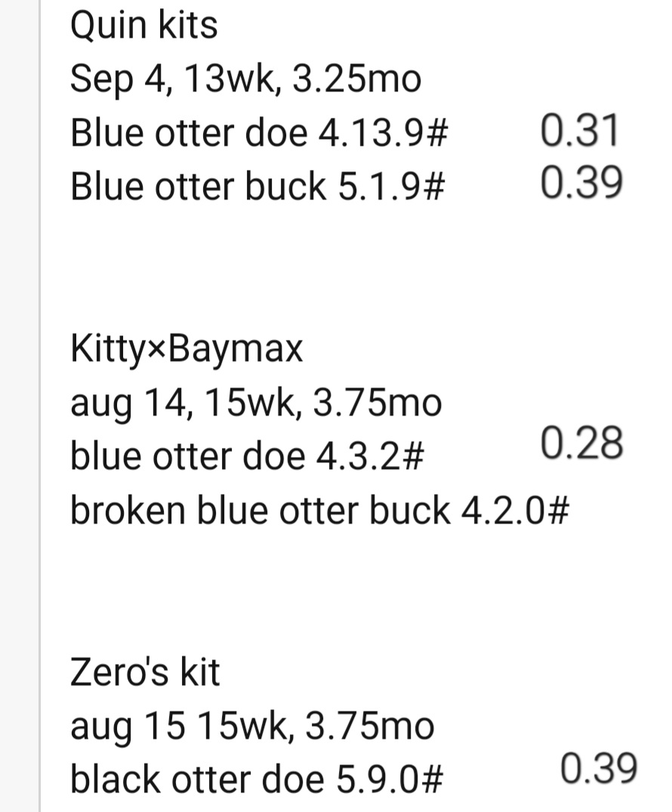Viewport: 672px width, 812px height.
Task: Click the word 'broken' in the buck line
Action: pos(128,511)
